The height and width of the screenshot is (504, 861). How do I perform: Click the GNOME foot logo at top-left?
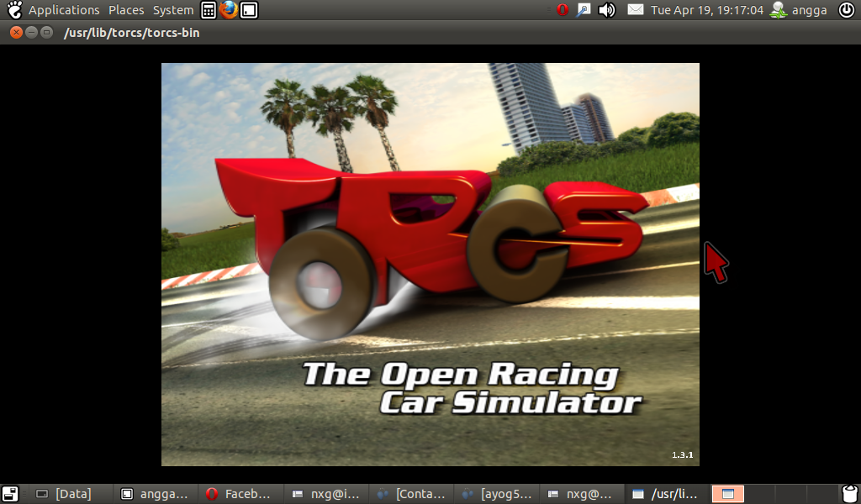[x=11, y=10]
